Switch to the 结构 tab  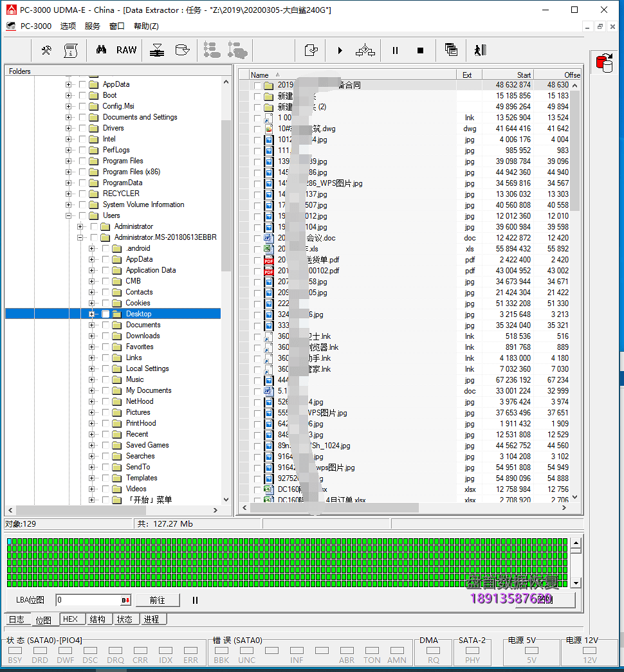[98, 619]
